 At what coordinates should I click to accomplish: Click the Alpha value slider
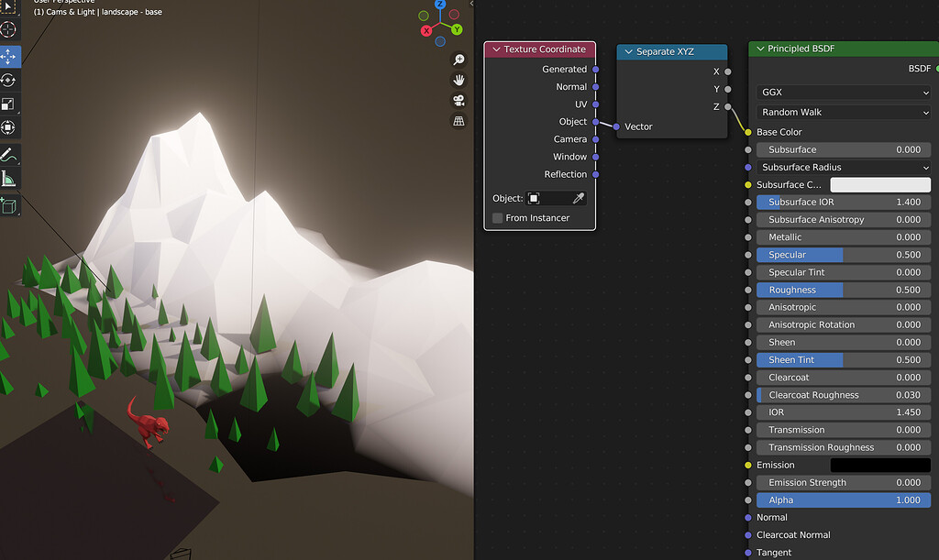[x=844, y=500]
